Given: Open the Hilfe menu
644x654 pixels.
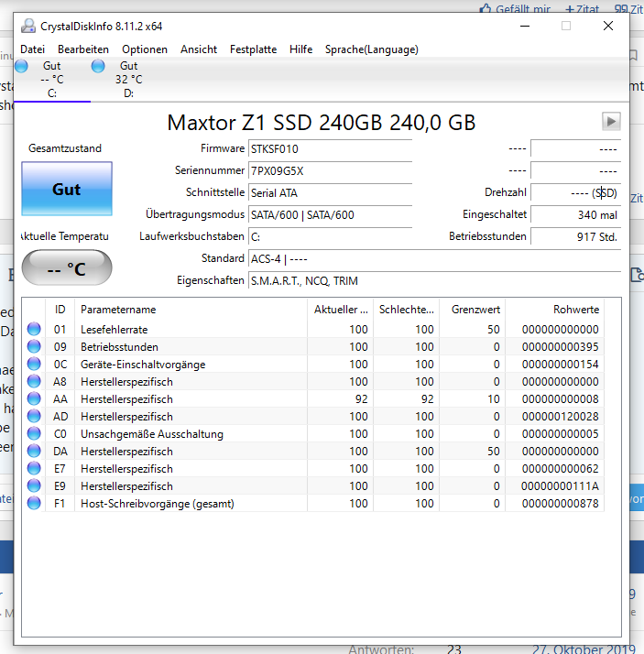Looking at the screenshot, I should pos(300,49).
